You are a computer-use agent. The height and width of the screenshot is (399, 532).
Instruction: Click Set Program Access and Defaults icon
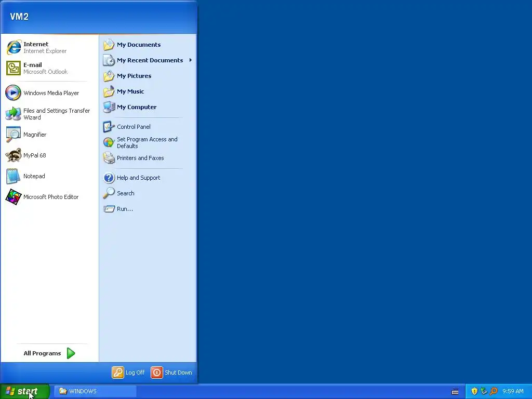point(109,142)
